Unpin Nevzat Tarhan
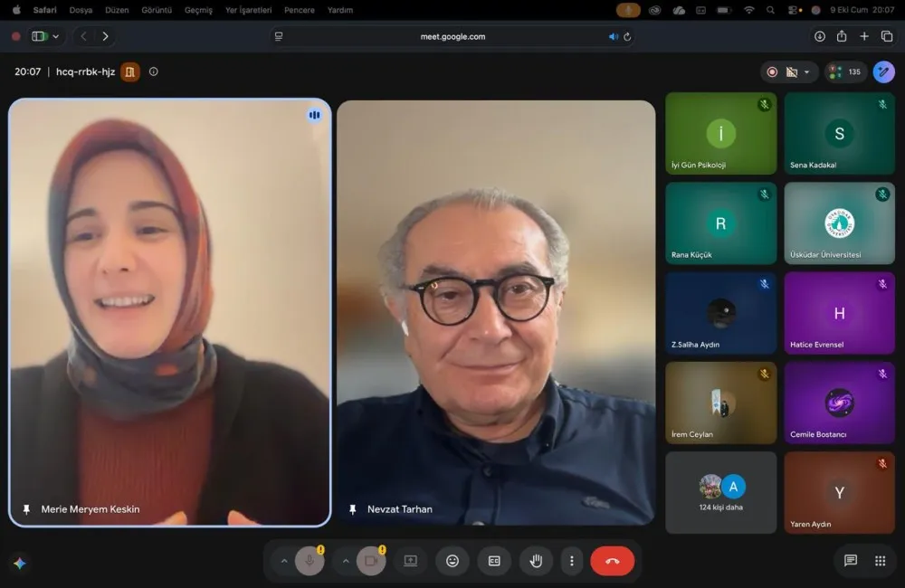 click(x=352, y=509)
